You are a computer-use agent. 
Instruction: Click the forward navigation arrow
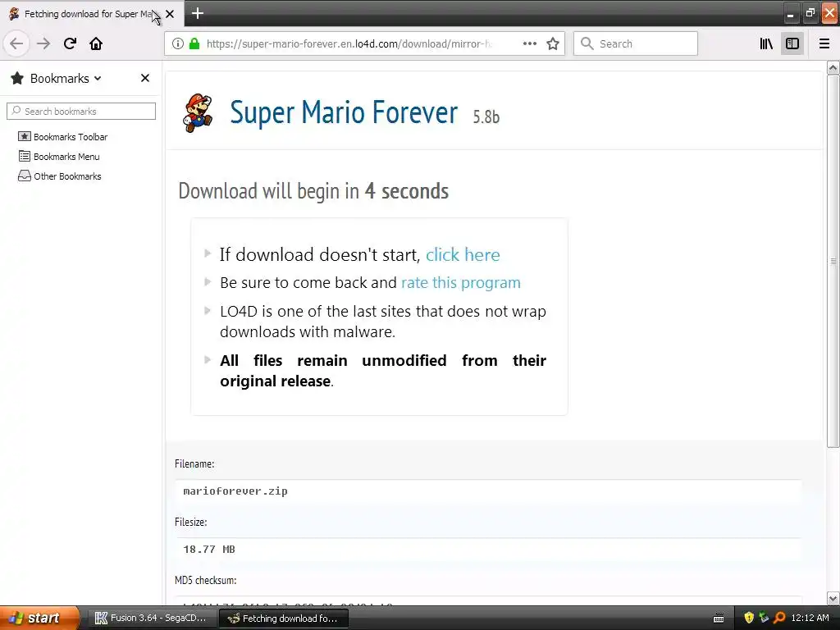point(43,43)
